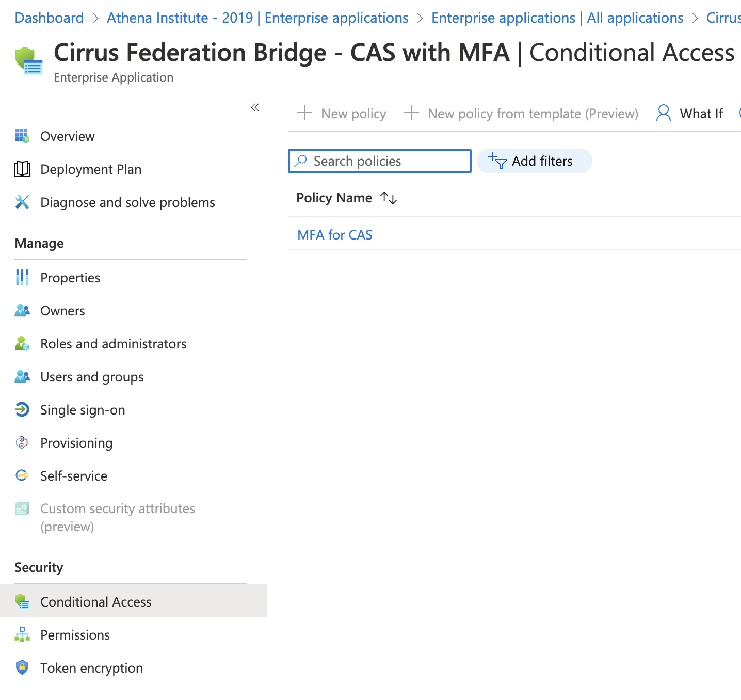This screenshot has height=700, width=741.
Task: Collapse the left navigation menu
Action: pos(255,107)
